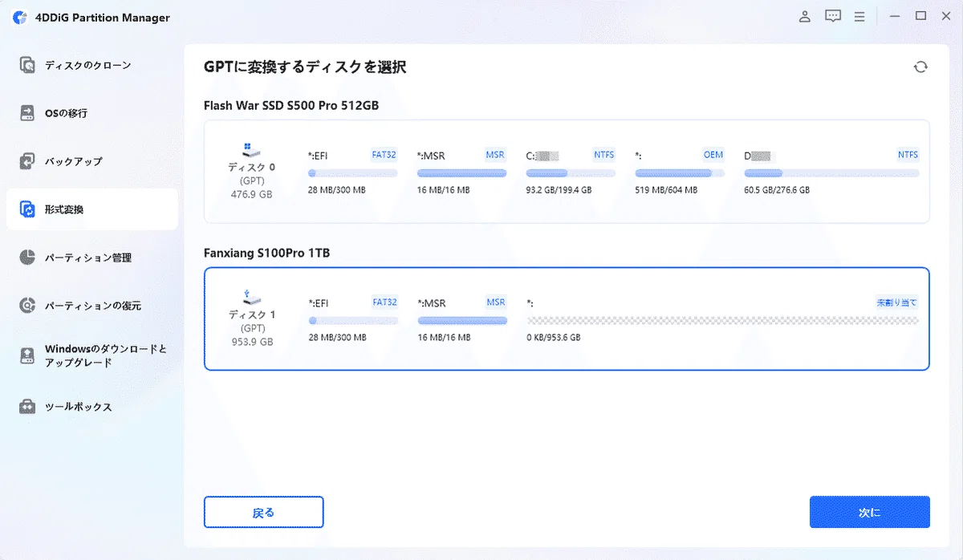Open バックアップ menu item
This screenshot has width=963, height=560.
point(92,161)
